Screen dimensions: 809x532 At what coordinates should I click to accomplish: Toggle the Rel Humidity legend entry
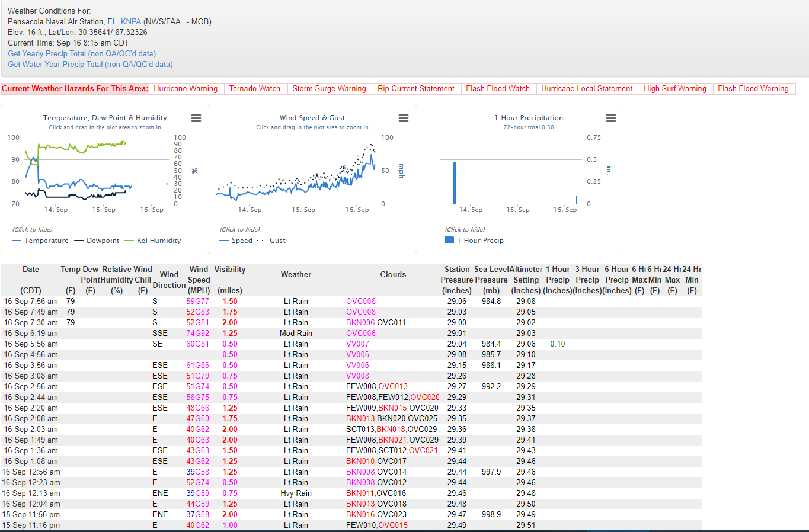click(x=153, y=241)
